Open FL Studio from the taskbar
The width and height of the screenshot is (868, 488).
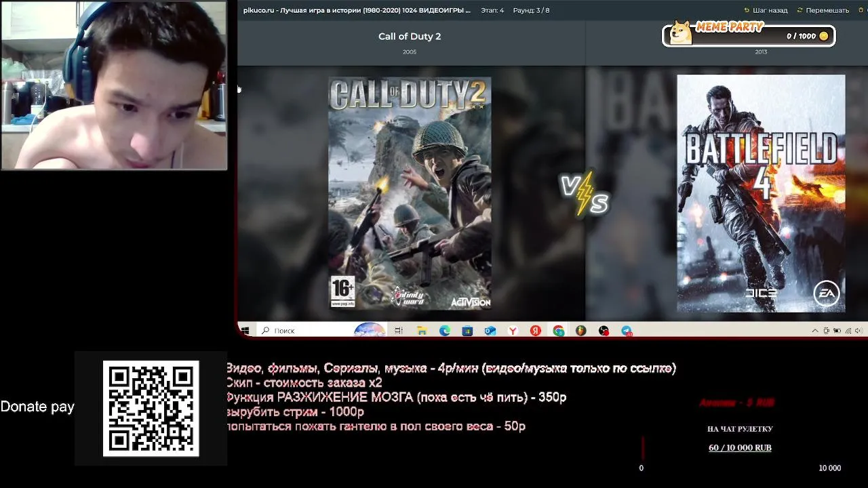click(x=581, y=331)
